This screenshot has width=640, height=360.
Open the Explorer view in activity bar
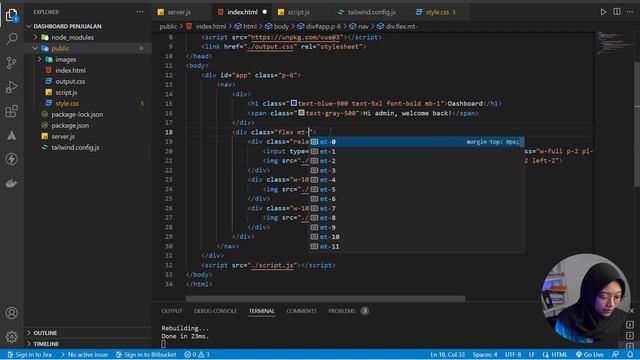(x=11, y=15)
